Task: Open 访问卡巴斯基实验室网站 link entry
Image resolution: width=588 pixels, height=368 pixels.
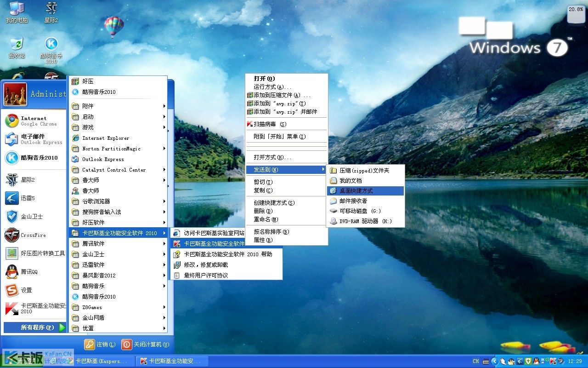Action: [208, 233]
